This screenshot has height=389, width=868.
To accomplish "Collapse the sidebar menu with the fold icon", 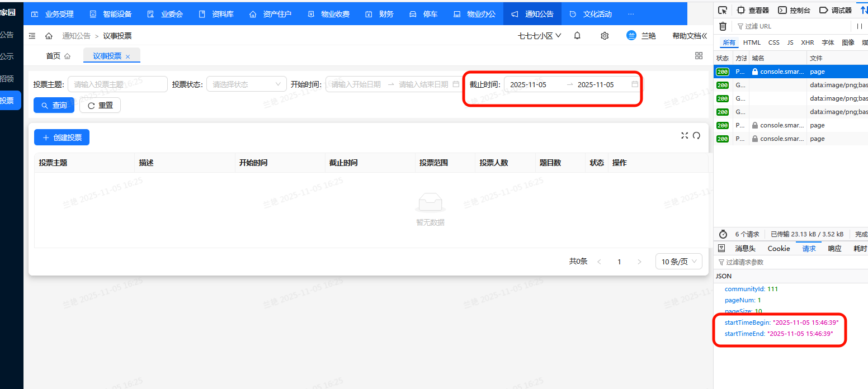I will click(32, 36).
